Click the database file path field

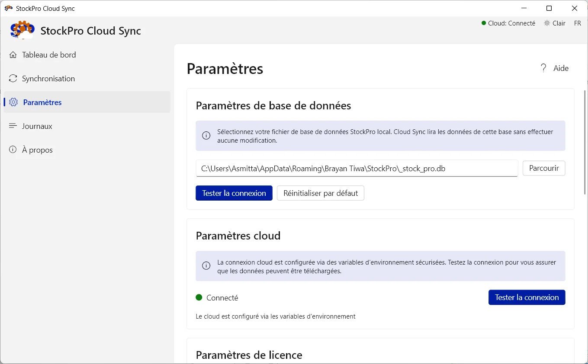point(357,168)
